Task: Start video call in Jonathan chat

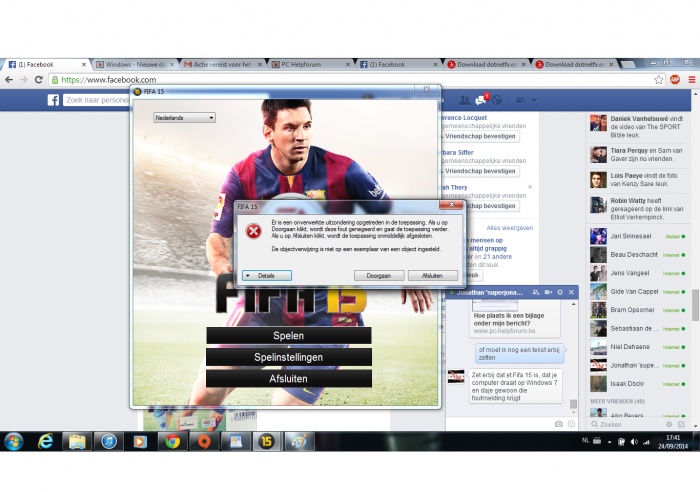Action: pyautogui.click(x=548, y=292)
